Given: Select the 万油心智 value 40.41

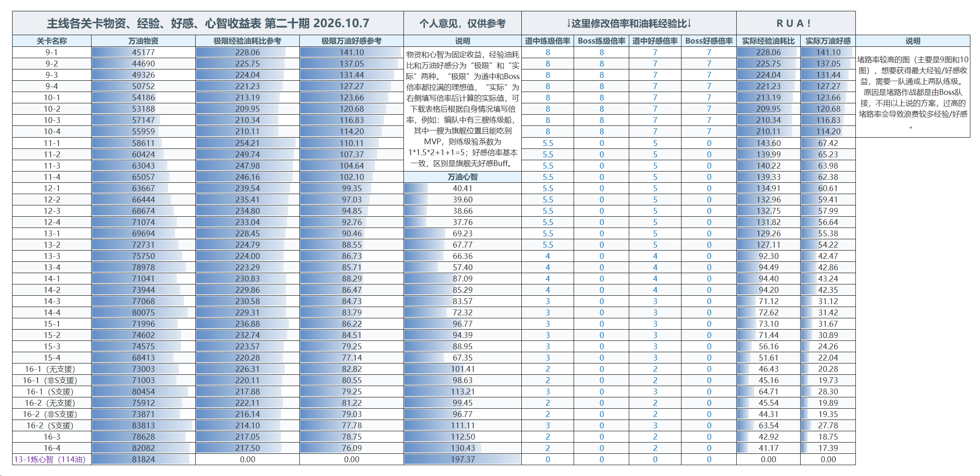Looking at the screenshot, I should pyautogui.click(x=463, y=188).
